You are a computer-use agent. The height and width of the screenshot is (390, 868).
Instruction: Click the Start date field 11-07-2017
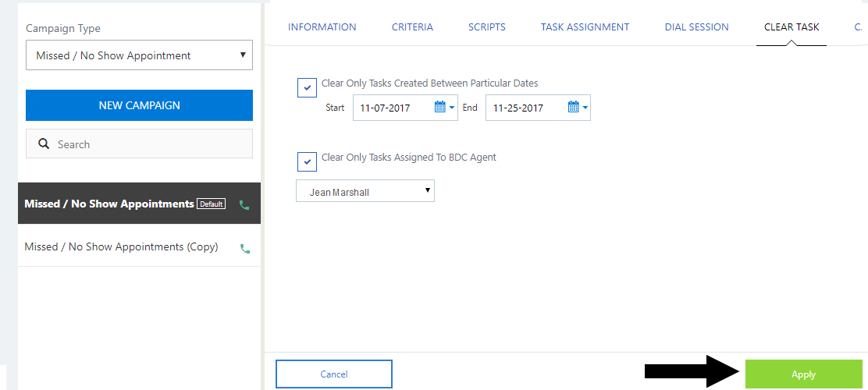click(405, 108)
